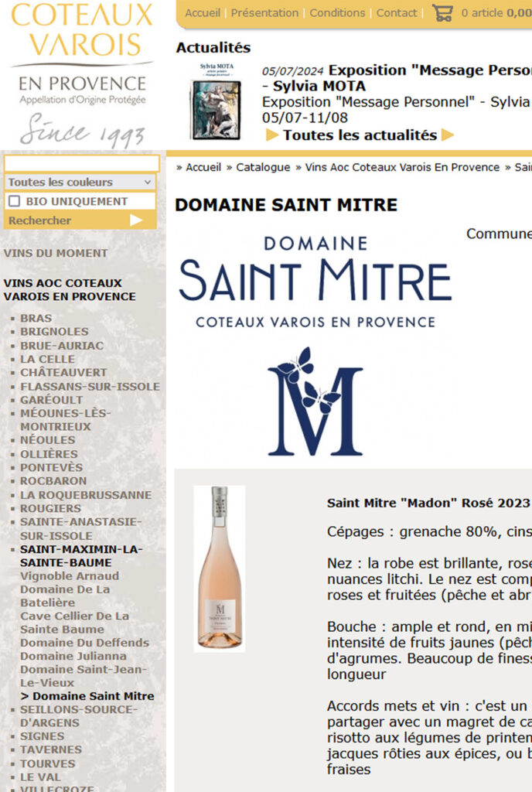Image resolution: width=532 pixels, height=792 pixels.
Task: Open the Madon Rosé bottle image
Action: [x=220, y=568]
